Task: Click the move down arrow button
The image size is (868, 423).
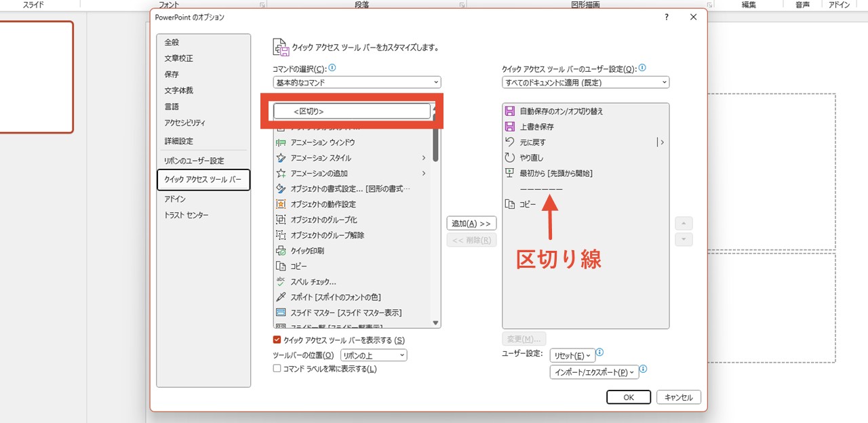Action: [x=684, y=239]
